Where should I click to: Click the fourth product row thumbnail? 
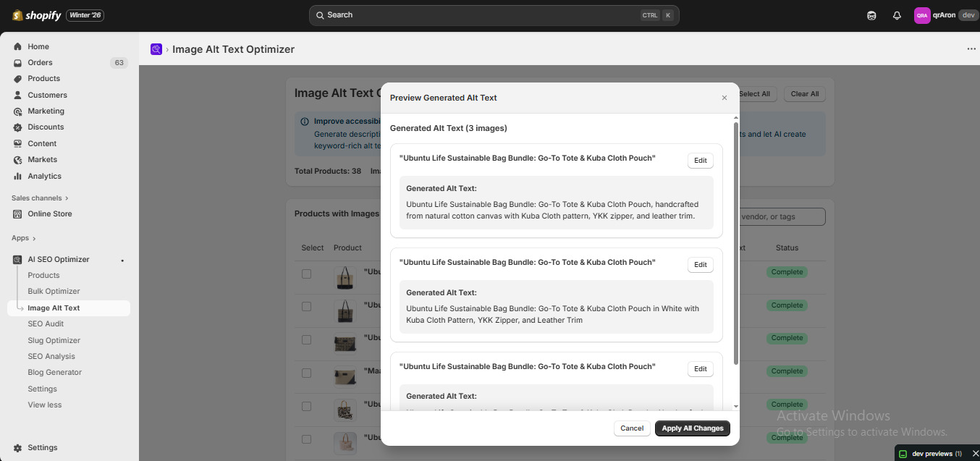tap(345, 376)
